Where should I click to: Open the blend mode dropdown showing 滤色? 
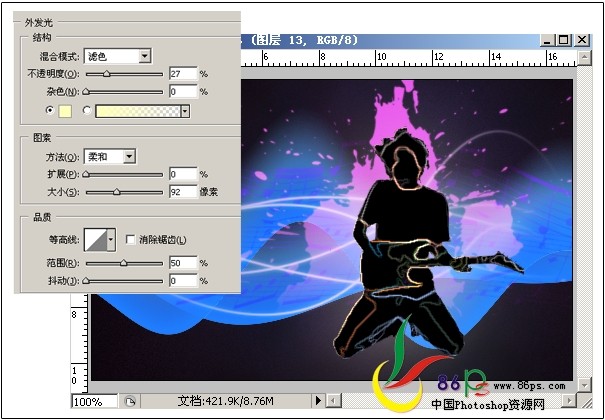117,56
